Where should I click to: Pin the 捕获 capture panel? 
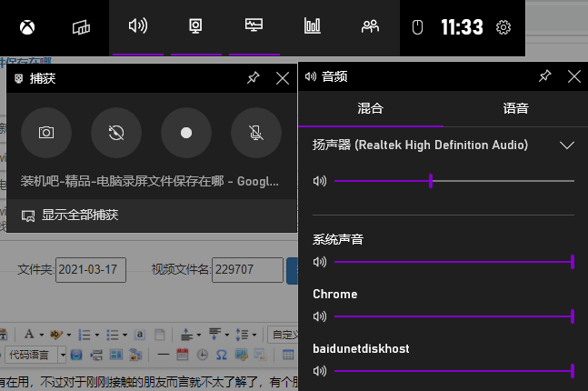[x=254, y=78]
